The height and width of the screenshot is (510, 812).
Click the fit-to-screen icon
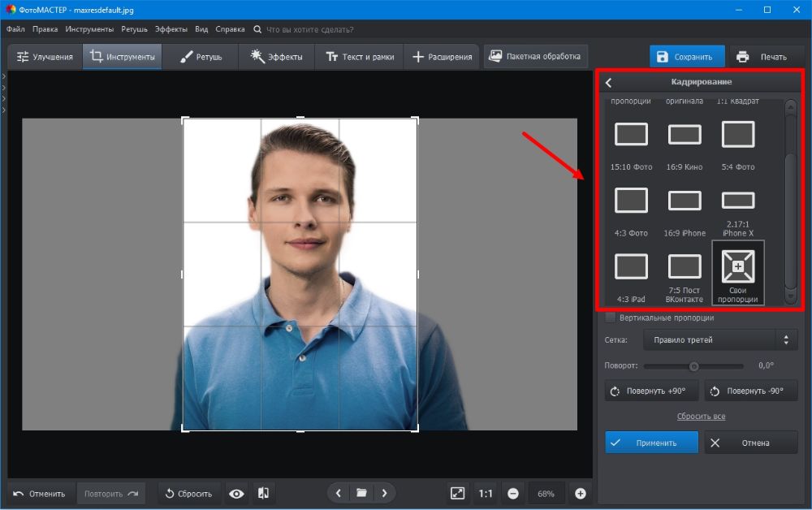(458, 493)
